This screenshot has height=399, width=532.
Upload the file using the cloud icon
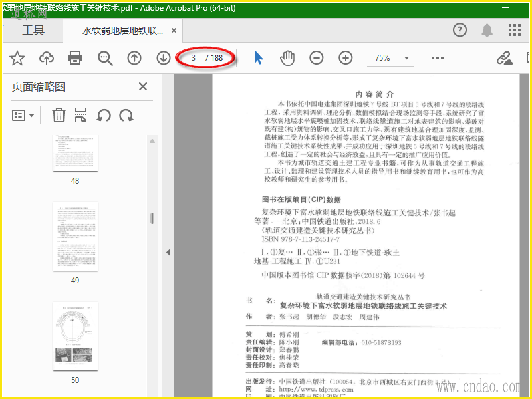pyautogui.click(x=47, y=58)
